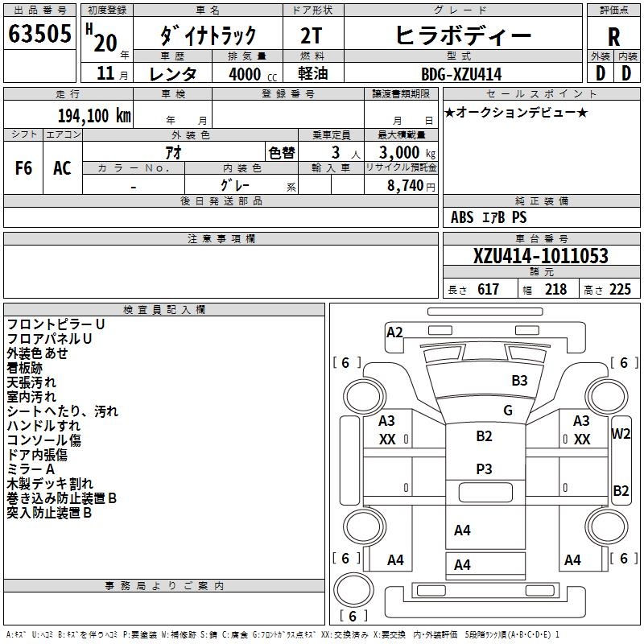Select the registration year 20

(105, 43)
